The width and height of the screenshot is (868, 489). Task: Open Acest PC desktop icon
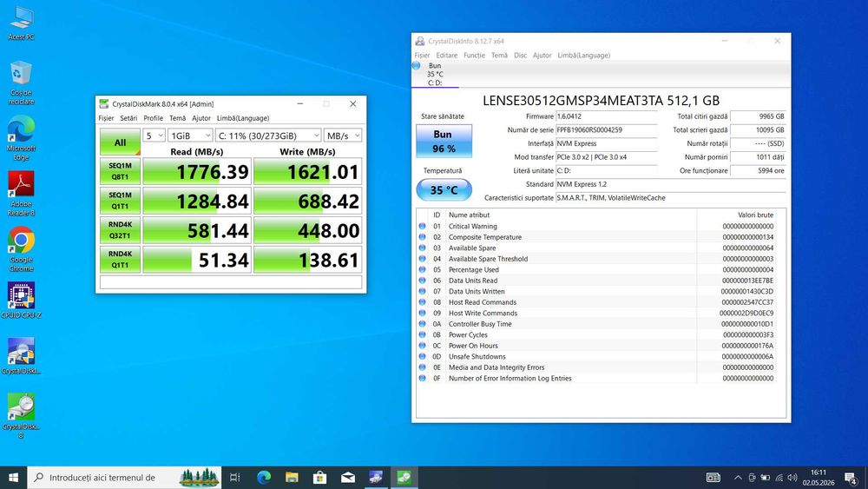(21, 23)
